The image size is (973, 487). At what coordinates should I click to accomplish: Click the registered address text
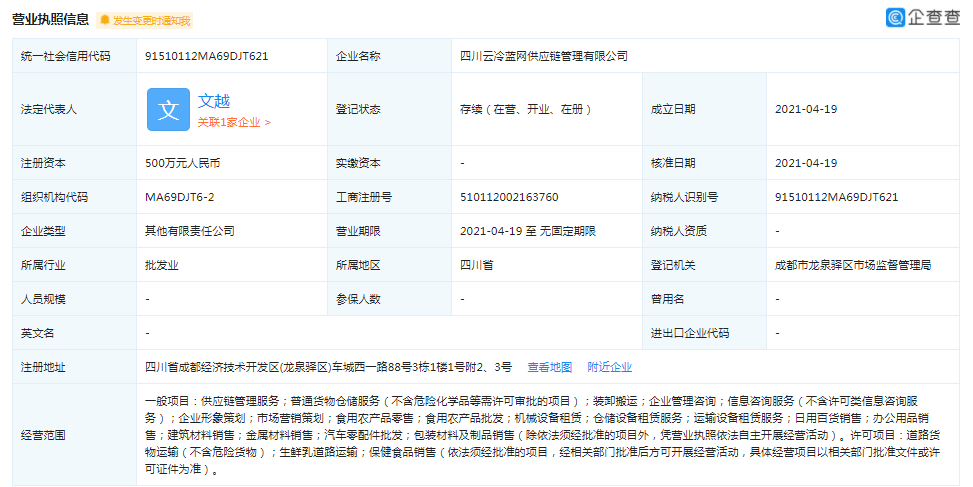pyautogui.click(x=328, y=367)
